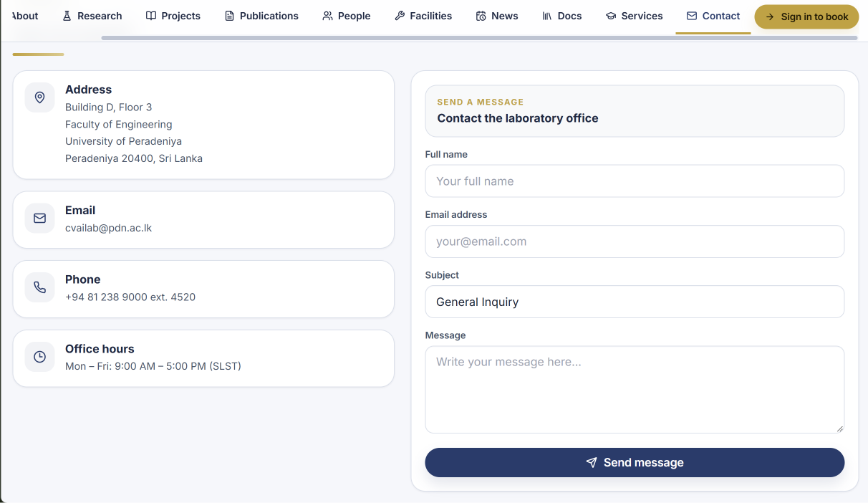Click the envelope icon beside Contact
Image resolution: width=868 pixels, height=503 pixels.
tap(692, 16)
